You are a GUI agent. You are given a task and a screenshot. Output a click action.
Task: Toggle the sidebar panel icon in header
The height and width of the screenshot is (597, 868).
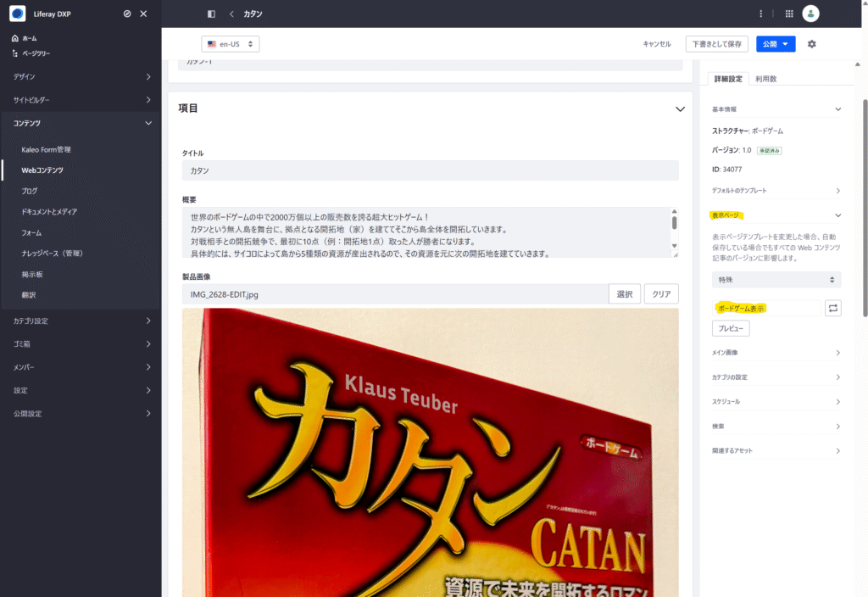click(x=211, y=14)
